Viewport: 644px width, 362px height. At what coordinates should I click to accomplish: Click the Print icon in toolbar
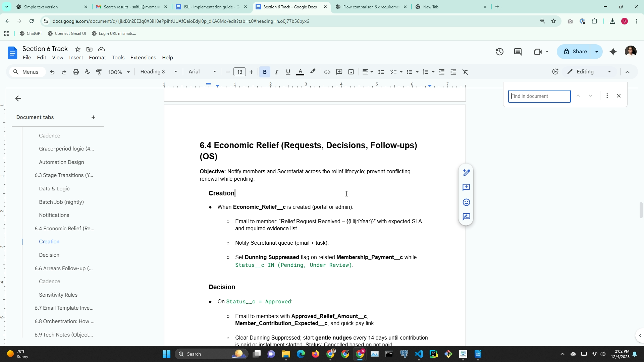[x=76, y=72]
